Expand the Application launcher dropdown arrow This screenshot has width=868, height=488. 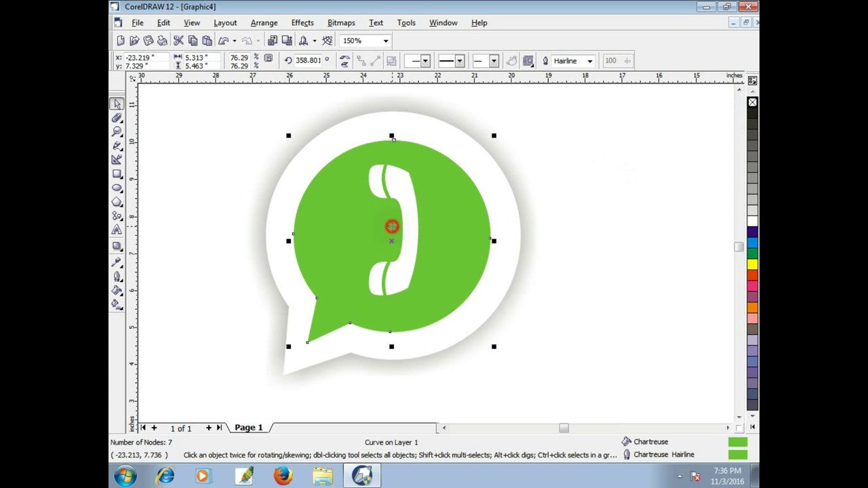coord(314,41)
